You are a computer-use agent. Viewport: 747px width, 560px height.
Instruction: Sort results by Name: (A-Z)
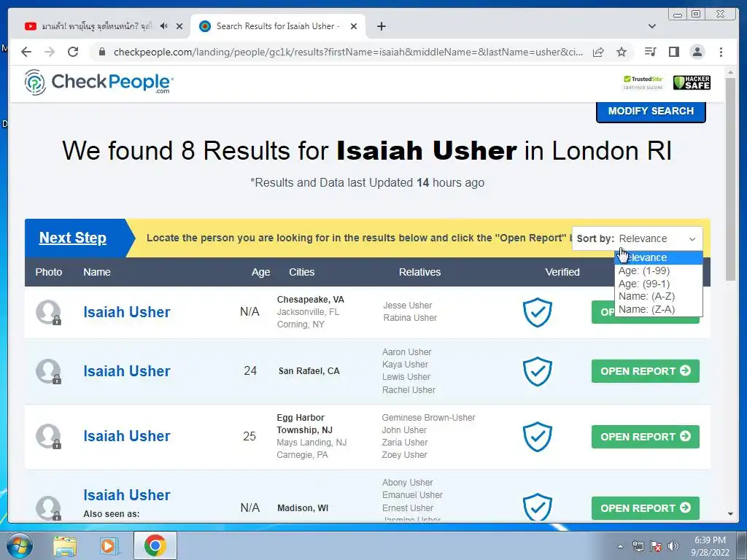point(659,296)
